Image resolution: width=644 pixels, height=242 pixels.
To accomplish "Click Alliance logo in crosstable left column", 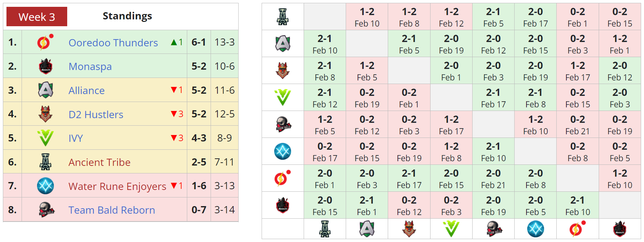I will pyautogui.click(x=283, y=43).
